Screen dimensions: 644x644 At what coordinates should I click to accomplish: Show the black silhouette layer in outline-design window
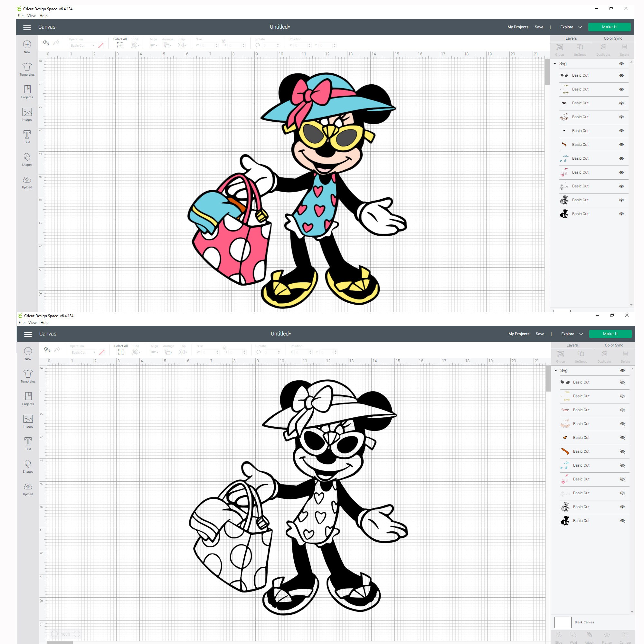coord(622,521)
